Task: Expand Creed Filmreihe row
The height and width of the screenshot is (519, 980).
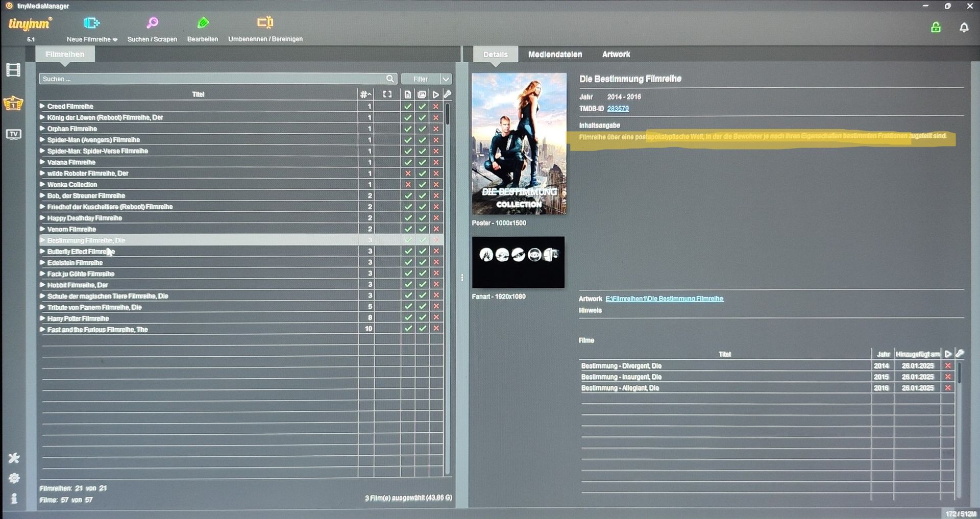Action: pyautogui.click(x=42, y=106)
